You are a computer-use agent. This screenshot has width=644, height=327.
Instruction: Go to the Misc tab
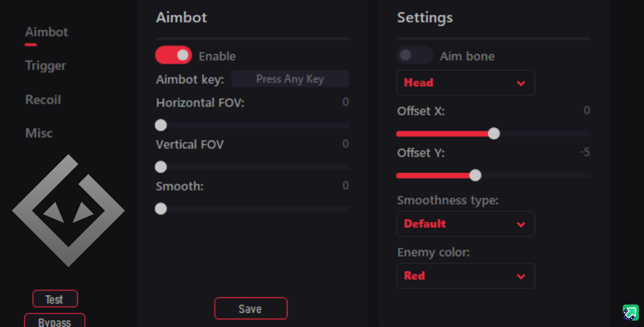click(x=39, y=133)
